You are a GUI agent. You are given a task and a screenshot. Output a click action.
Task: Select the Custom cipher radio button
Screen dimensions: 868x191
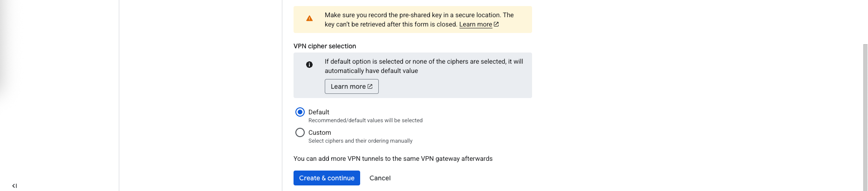tap(300, 132)
